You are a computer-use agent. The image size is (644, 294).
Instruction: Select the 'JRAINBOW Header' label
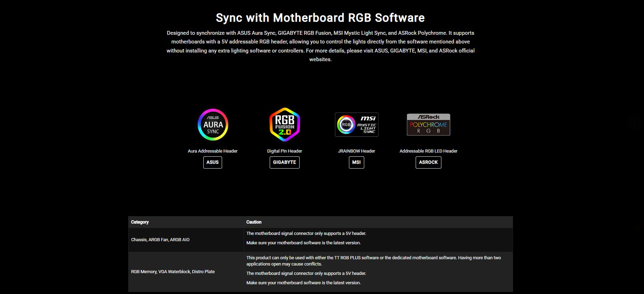[357, 151]
